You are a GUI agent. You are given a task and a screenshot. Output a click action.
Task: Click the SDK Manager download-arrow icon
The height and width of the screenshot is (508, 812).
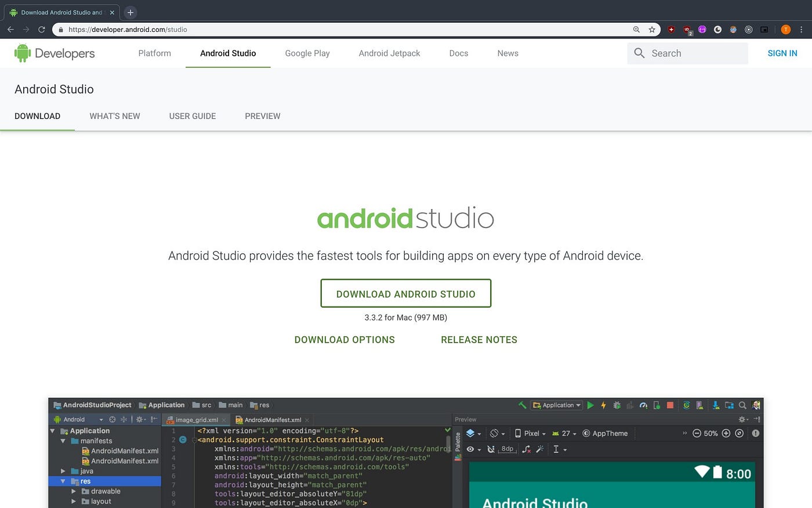point(716,405)
